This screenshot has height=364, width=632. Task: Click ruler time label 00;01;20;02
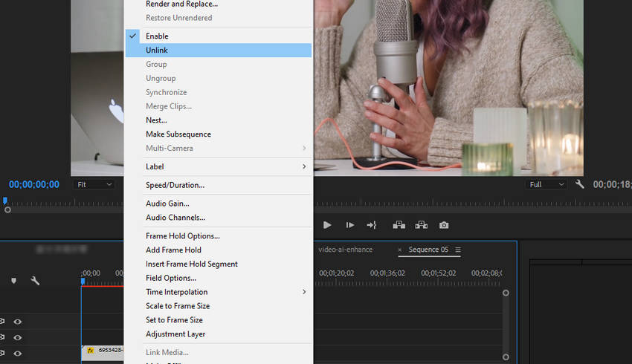[x=337, y=273]
